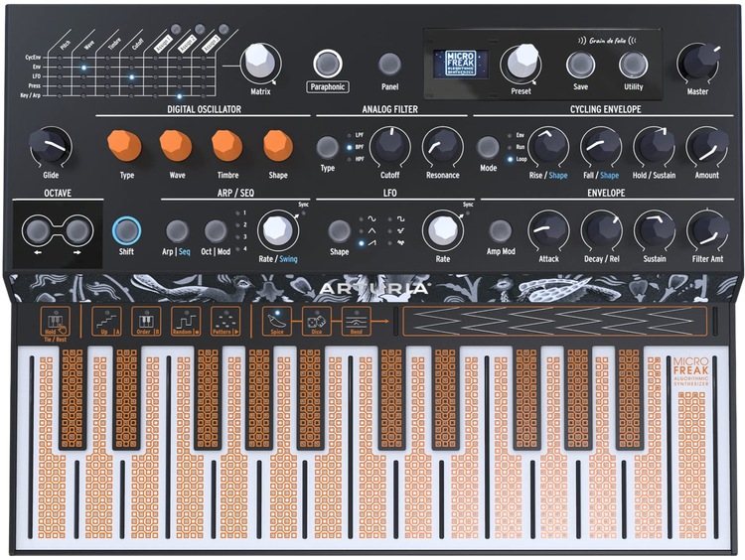
Task: Click the Filter Amt knob
Action: point(708,230)
